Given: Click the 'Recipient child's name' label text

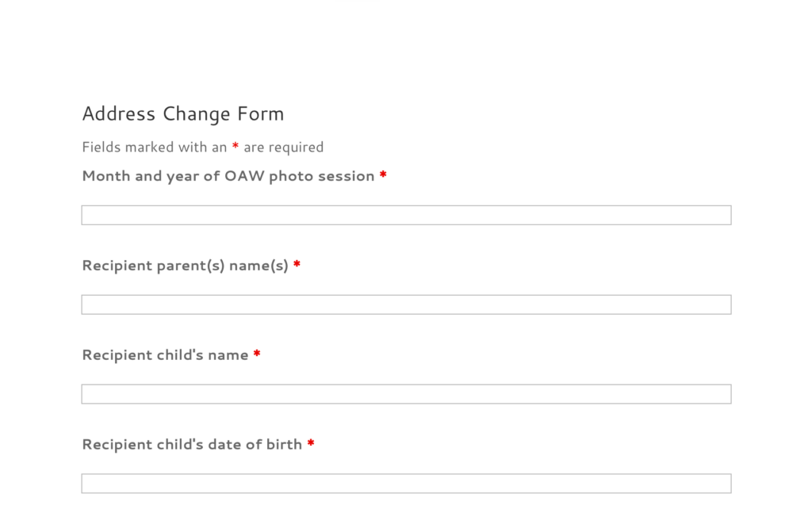Looking at the screenshot, I should point(165,355).
